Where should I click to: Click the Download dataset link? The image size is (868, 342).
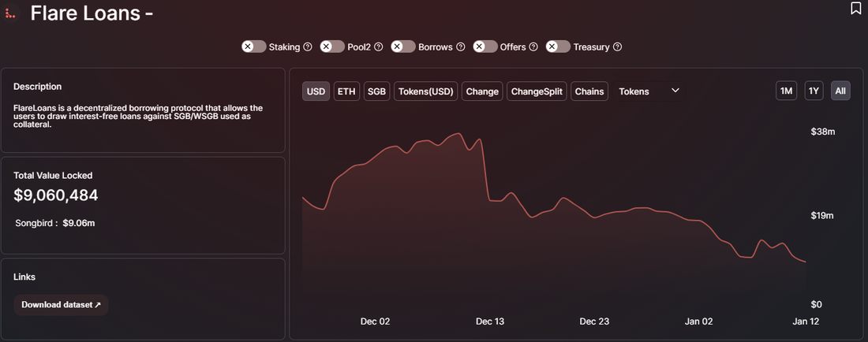pyautogui.click(x=61, y=305)
